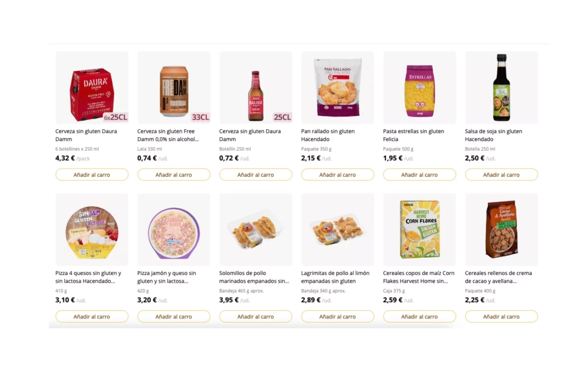Click the 33CL label on Free Damm
This screenshot has height=371, width=588.
(x=200, y=117)
